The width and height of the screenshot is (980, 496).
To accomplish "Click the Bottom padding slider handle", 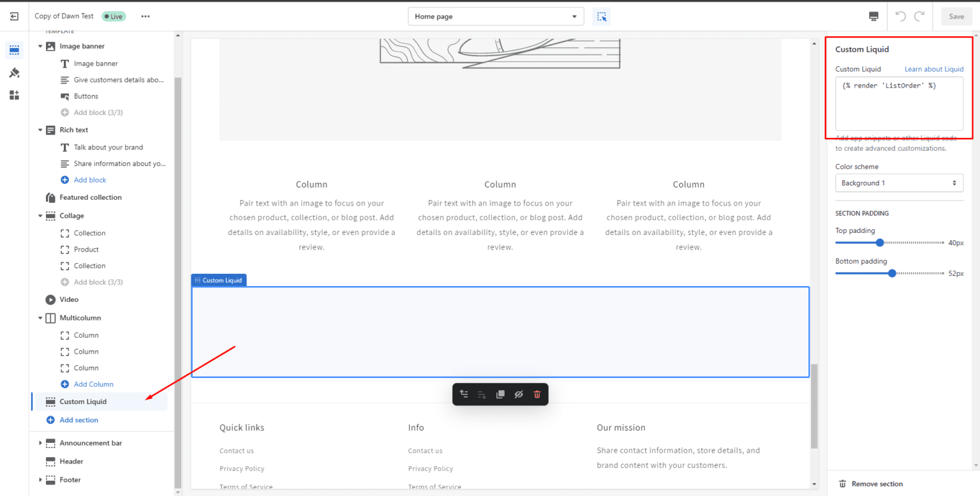I will coord(892,273).
